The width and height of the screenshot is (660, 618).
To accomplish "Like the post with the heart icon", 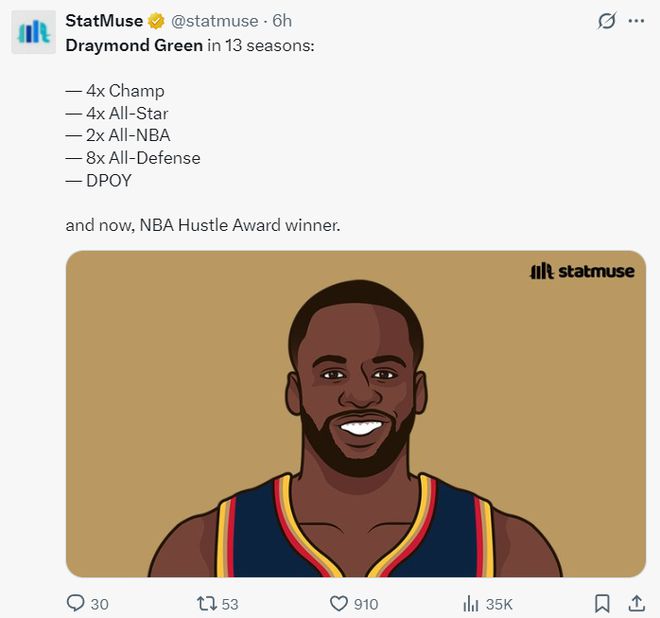I will tap(338, 603).
